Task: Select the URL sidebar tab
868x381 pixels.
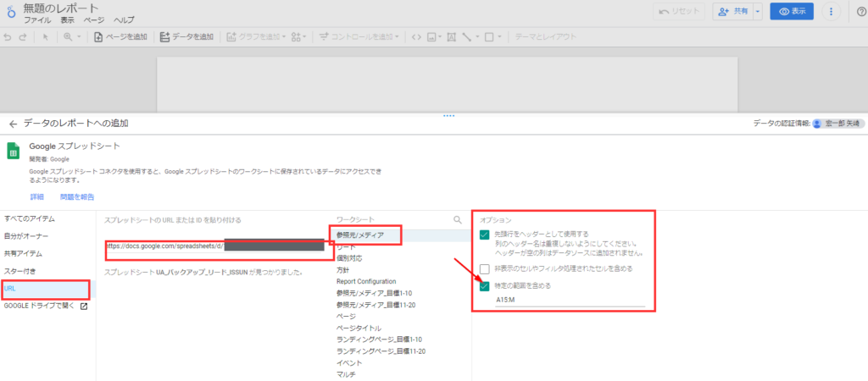Action: [x=47, y=289]
